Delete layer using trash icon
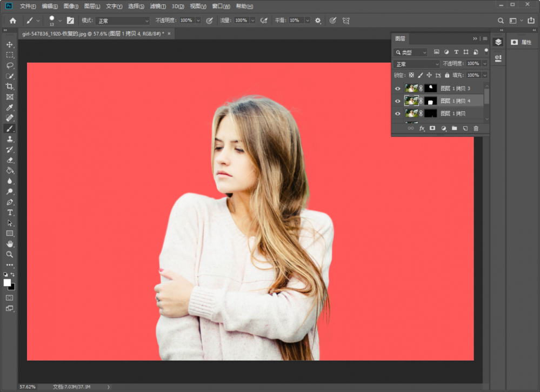Image resolution: width=540 pixels, height=392 pixels. click(476, 128)
